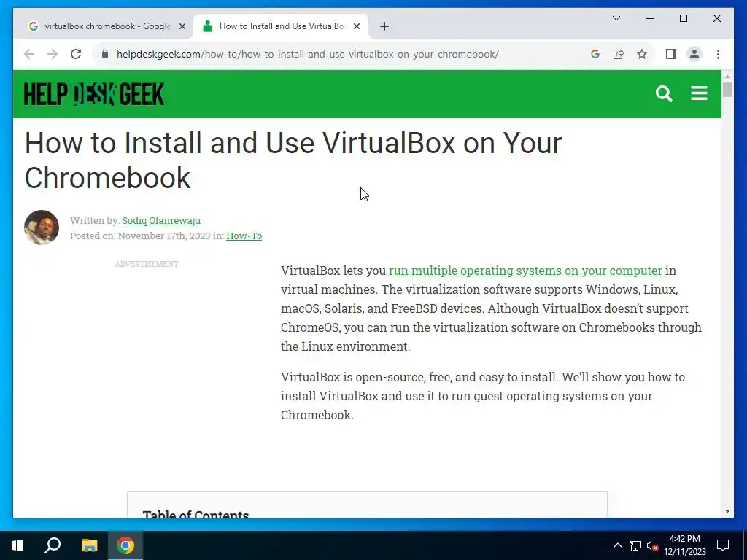
Task: Open File Explorer from the taskbar
Action: click(89, 545)
